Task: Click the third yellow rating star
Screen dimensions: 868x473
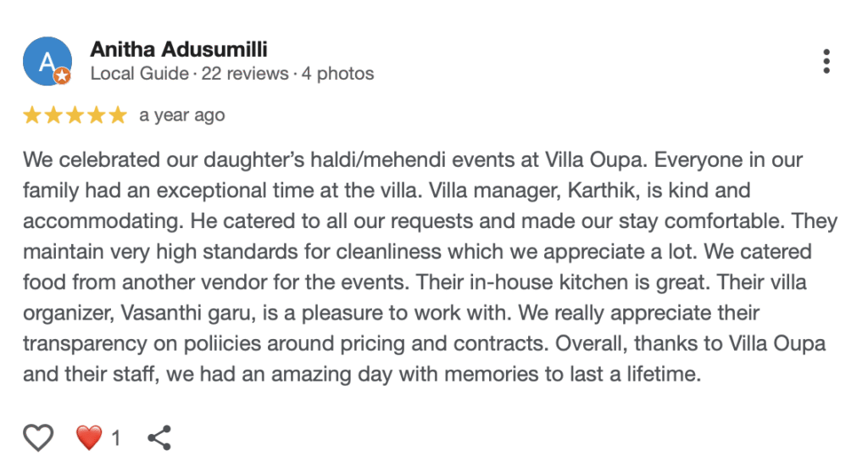Action: point(75,115)
